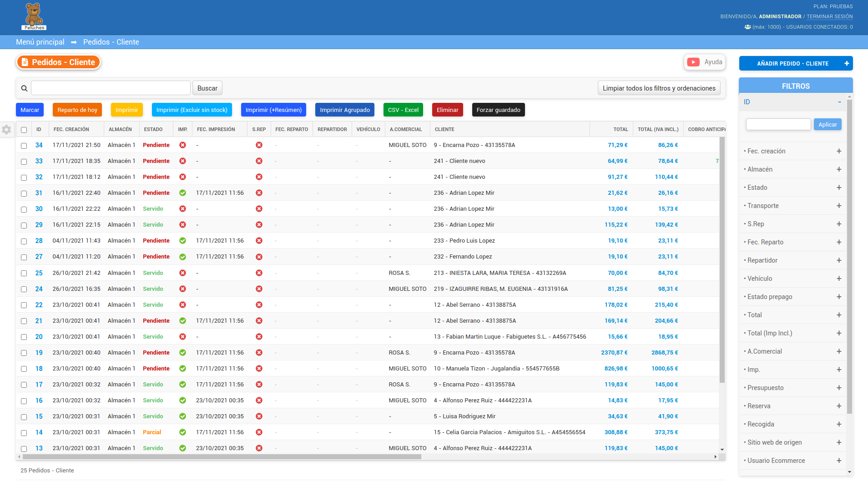868x487 pixels.
Task: Select the checkbox next to order 19
Action: click(23, 352)
